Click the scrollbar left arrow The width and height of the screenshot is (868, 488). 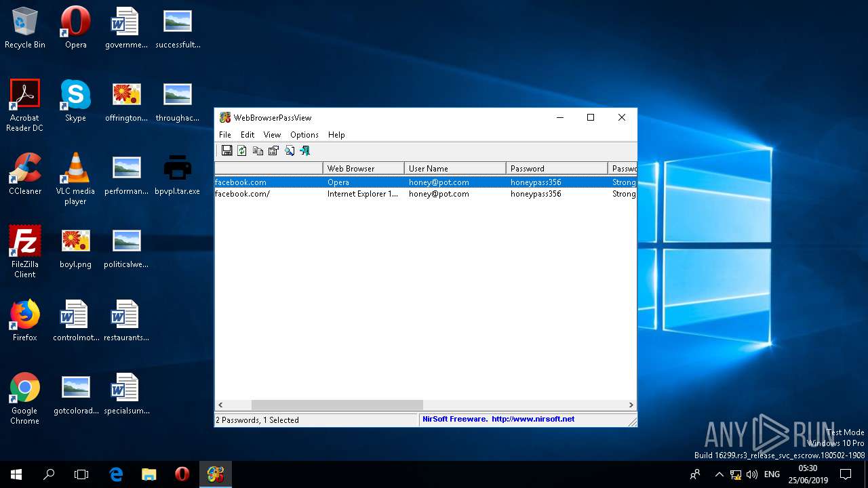click(x=220, y=405)
